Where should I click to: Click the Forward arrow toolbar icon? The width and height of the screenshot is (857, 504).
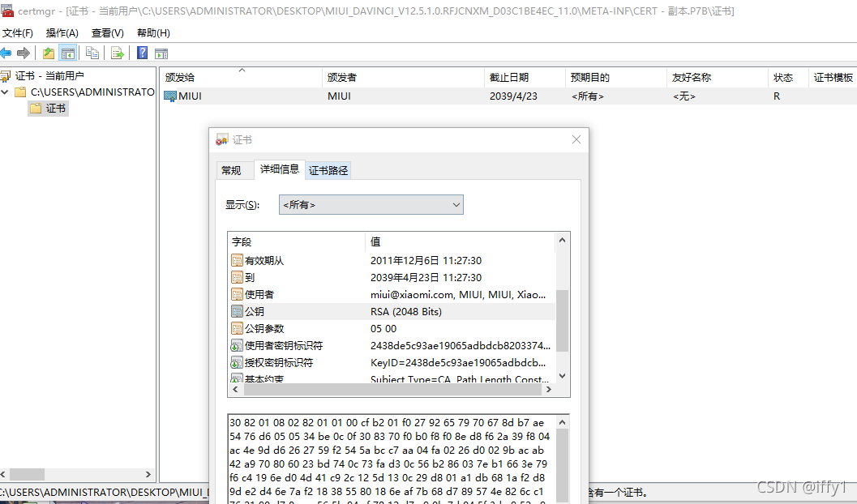[23, 53]
